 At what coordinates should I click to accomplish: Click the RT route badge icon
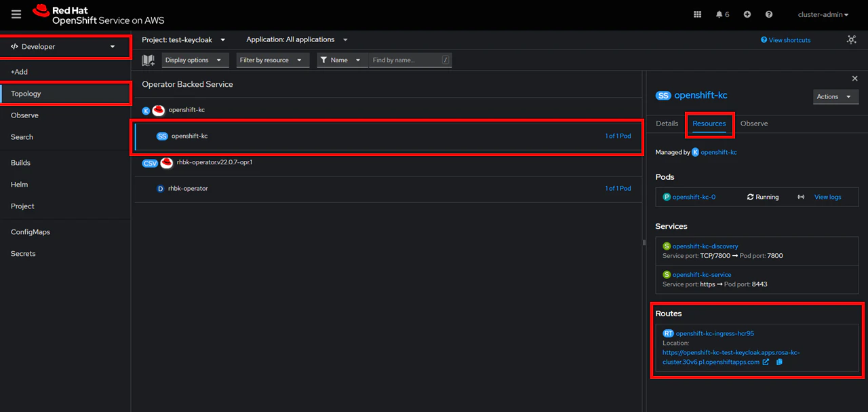coord(669,333)
